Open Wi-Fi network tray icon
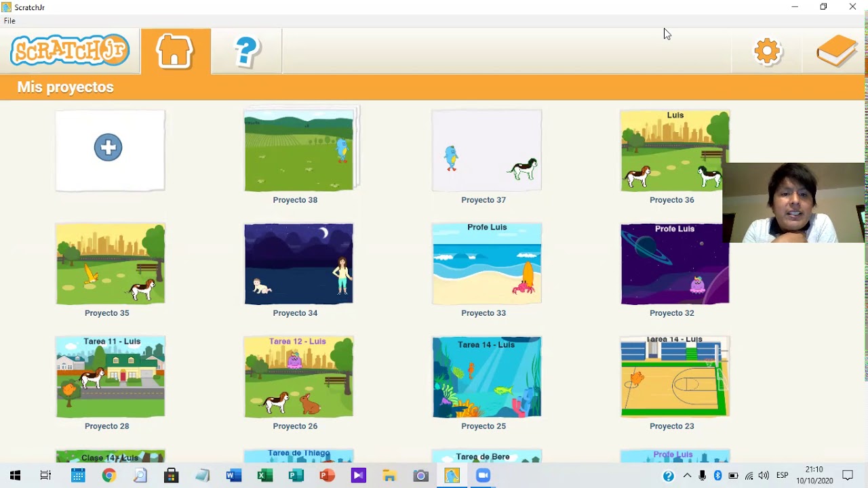This screenshot has height=488, width=868. pos(749,476)
